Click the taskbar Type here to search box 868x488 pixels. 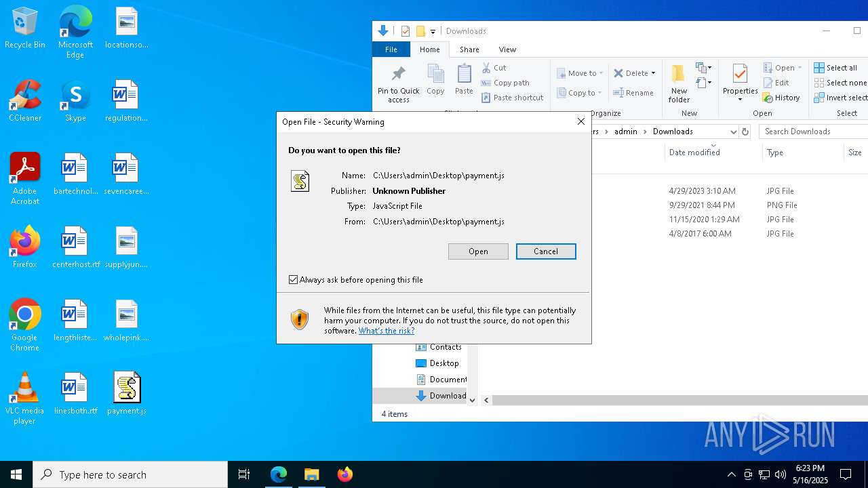pyautogui.click(x=130, y=474)
